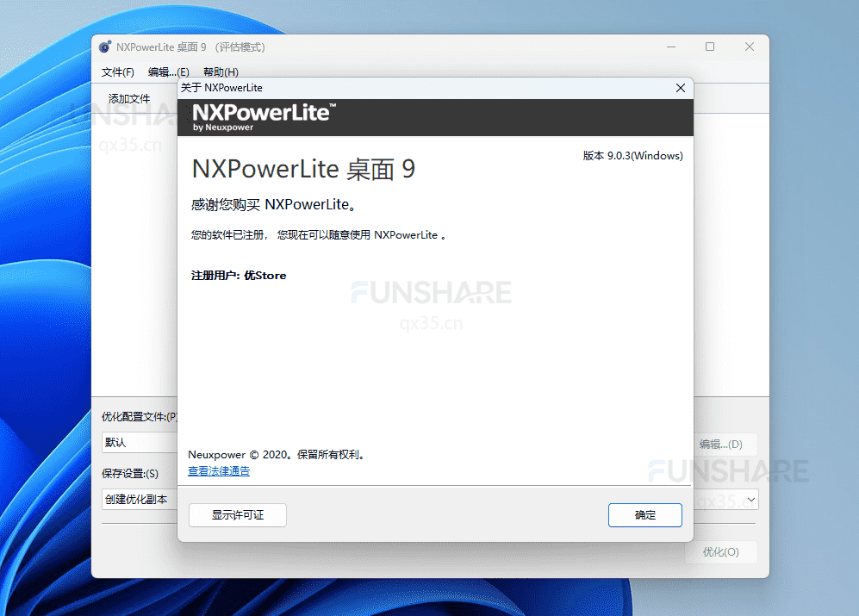859x616 pixels.
Task: Click 显示许可证 to view the license
Action: click(x=237, y=515)
